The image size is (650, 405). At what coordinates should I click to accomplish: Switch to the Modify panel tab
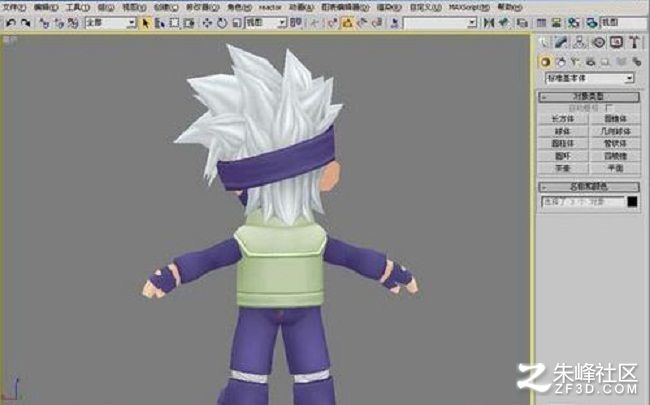560,42
